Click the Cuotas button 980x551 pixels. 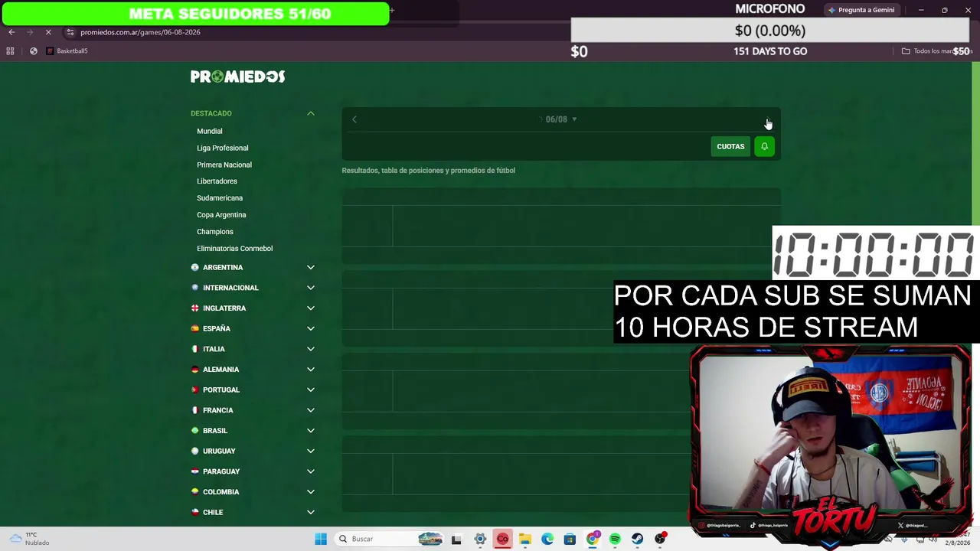pyautogui.click(x=730, y=146)
